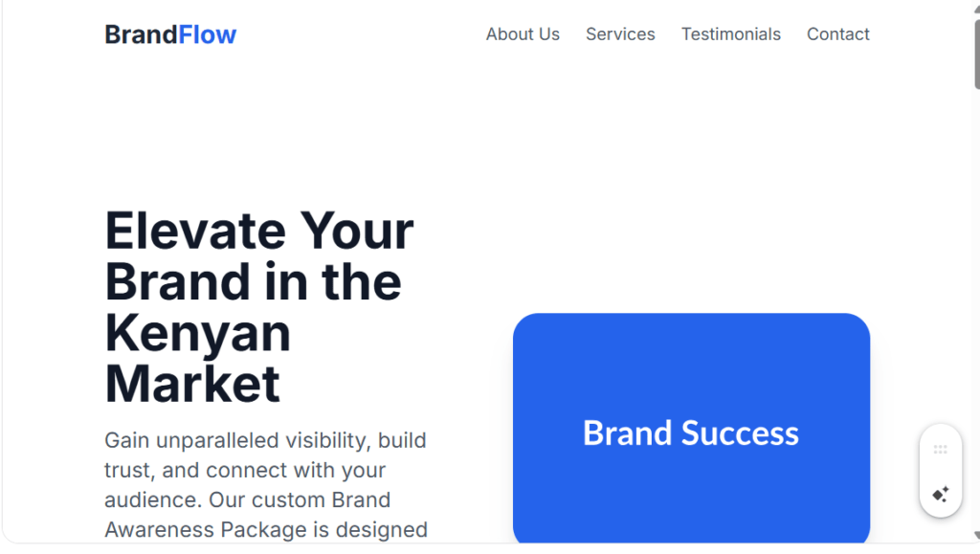Click the word Kenyan in the headline
The image size is (980, 554).
pyautogui.click(x=197, y=333)
